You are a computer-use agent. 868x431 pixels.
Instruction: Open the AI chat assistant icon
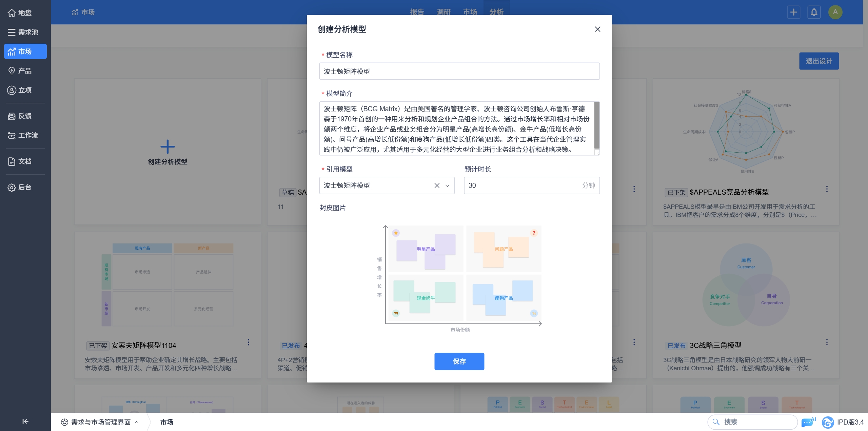click(808, 422)
